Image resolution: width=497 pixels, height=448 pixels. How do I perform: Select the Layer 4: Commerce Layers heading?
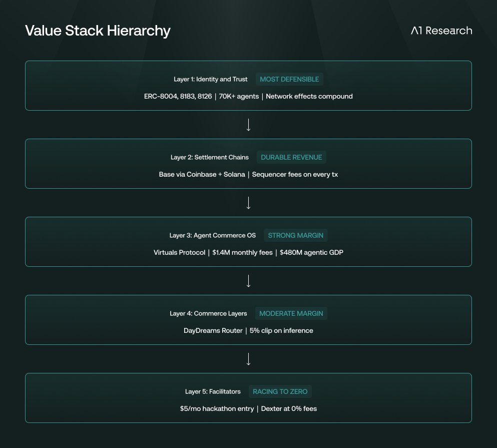[x=208, y=313]
